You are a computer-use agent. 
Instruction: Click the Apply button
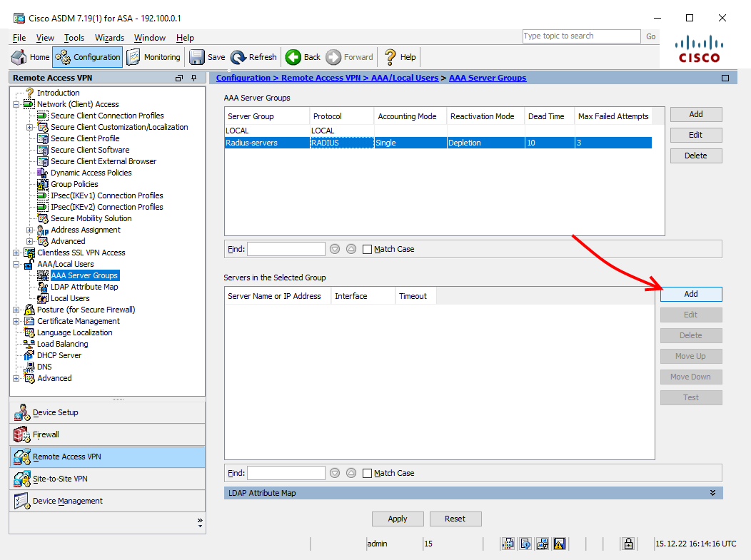point(398,519)
